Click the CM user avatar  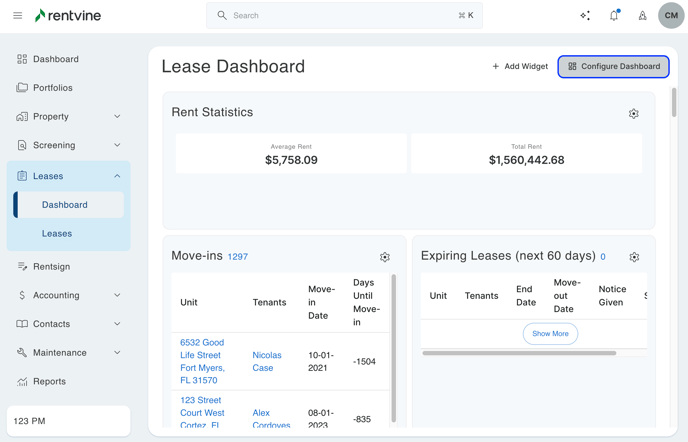[x=671, y=16]
